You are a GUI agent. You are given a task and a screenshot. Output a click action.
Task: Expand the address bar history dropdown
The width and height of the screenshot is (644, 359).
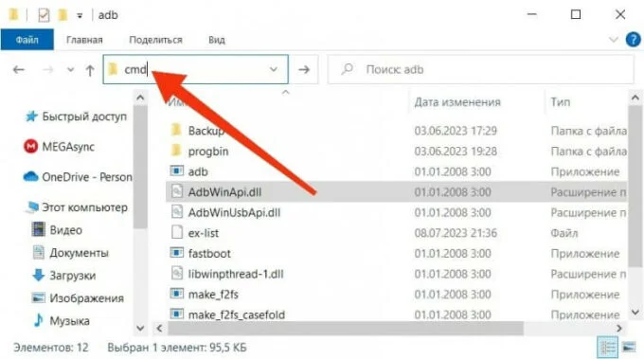click(x=274, y=69)
